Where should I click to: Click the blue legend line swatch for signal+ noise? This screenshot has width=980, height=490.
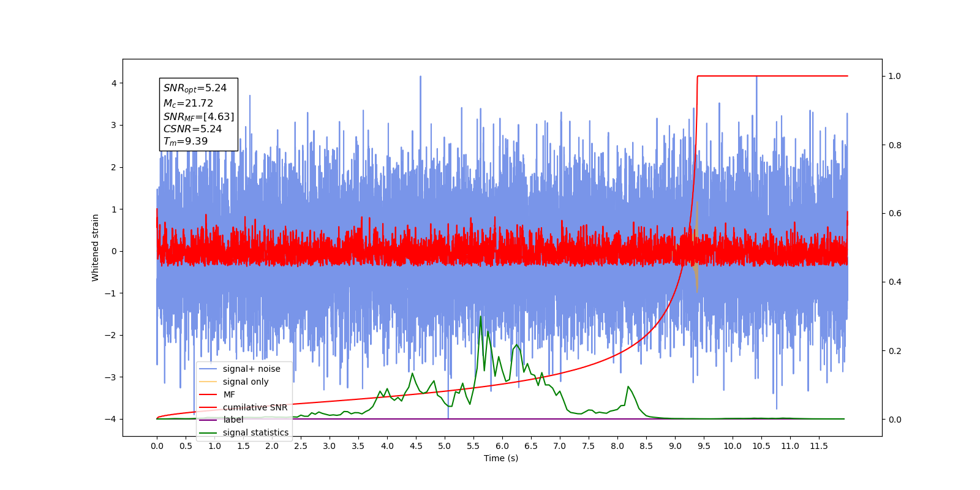[x=208, y=369]
